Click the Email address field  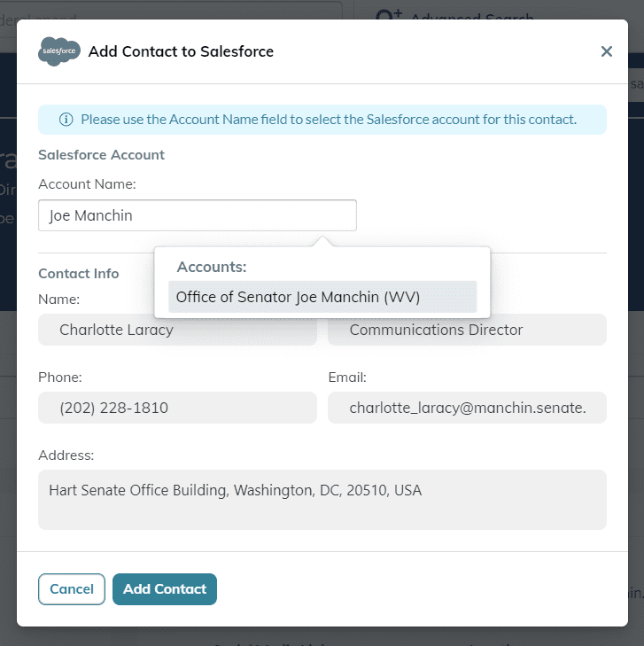[467, 408]
